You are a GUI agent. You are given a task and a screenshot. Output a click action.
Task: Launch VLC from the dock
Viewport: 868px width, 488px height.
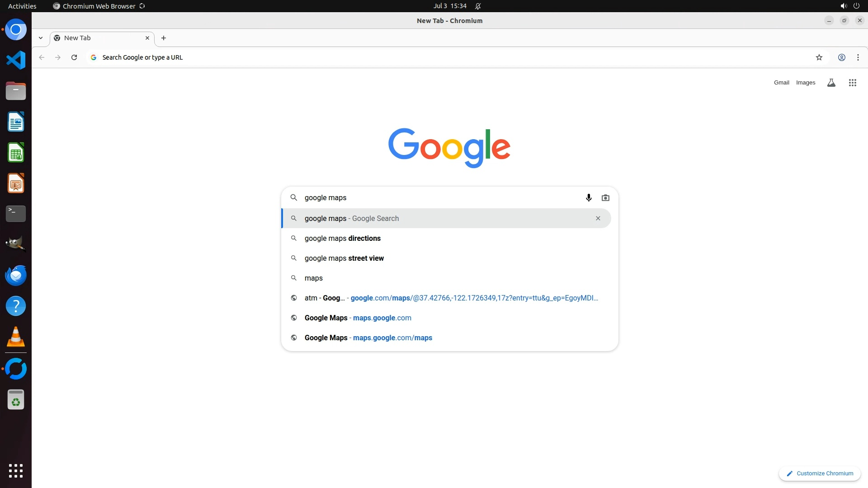[x=16, y=337]
